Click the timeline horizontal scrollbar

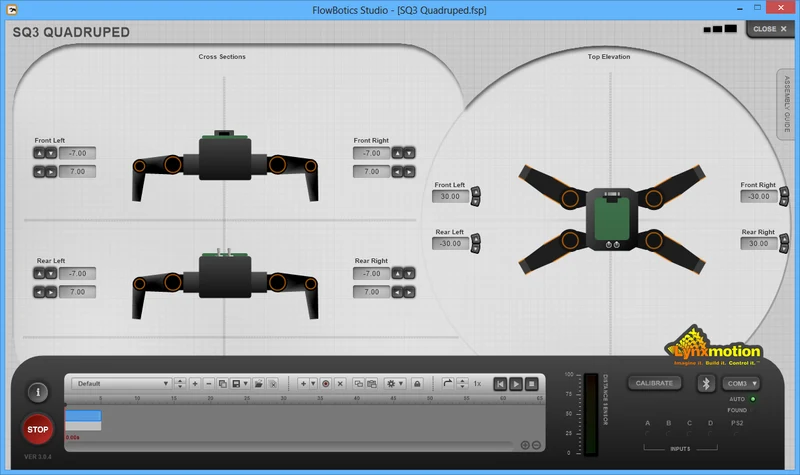[x=290, y=445]
